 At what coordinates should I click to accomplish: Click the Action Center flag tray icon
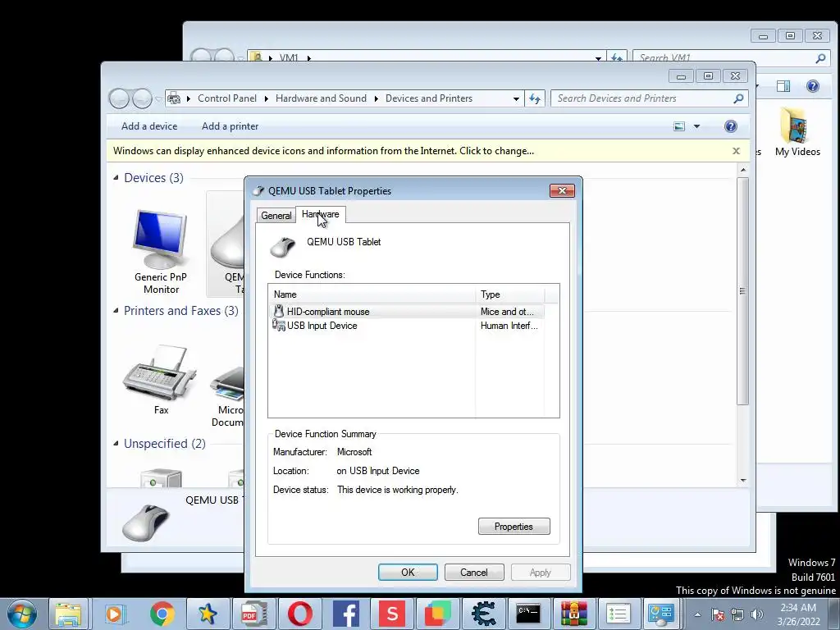(718, 614)
